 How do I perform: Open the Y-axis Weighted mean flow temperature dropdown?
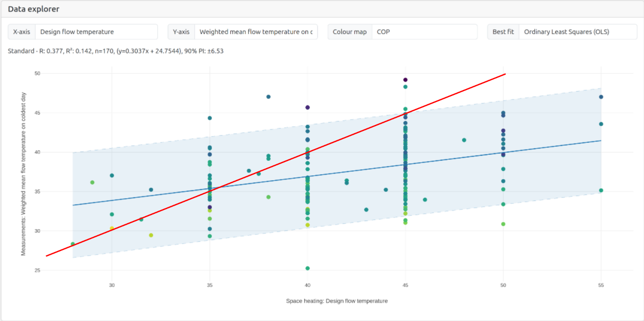(256, 32)
